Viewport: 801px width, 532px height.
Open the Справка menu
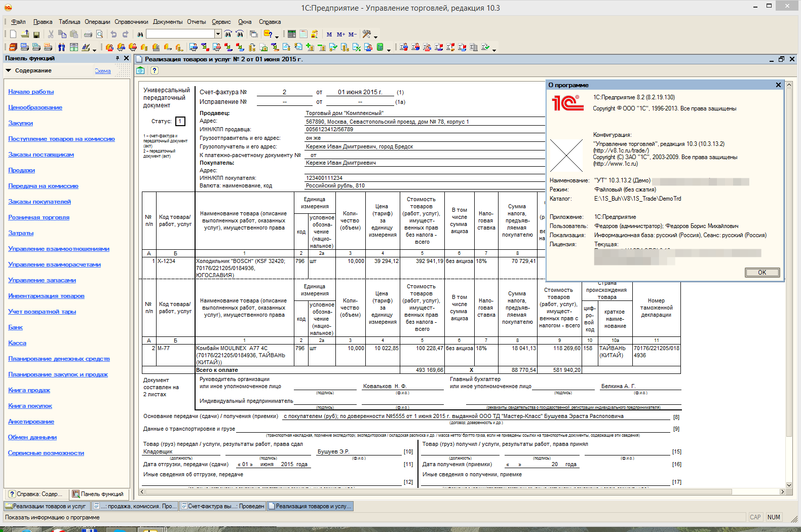tap(270, 22)
